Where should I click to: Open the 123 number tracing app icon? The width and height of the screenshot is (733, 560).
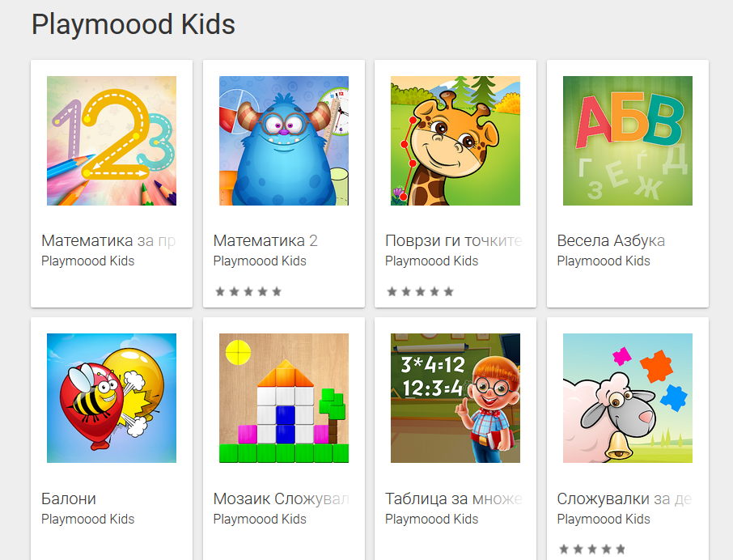coord(112,141)
